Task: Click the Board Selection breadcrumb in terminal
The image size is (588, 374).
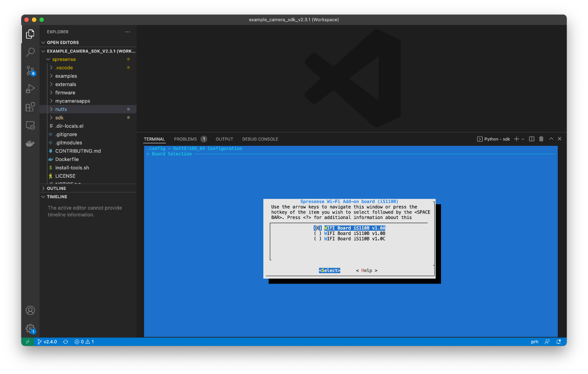Action: pos(171,154)
